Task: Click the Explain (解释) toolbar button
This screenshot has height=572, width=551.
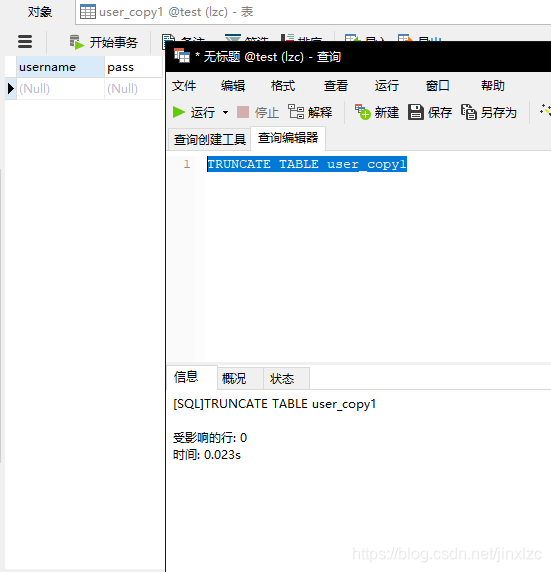Action: [x=310, y=112]
